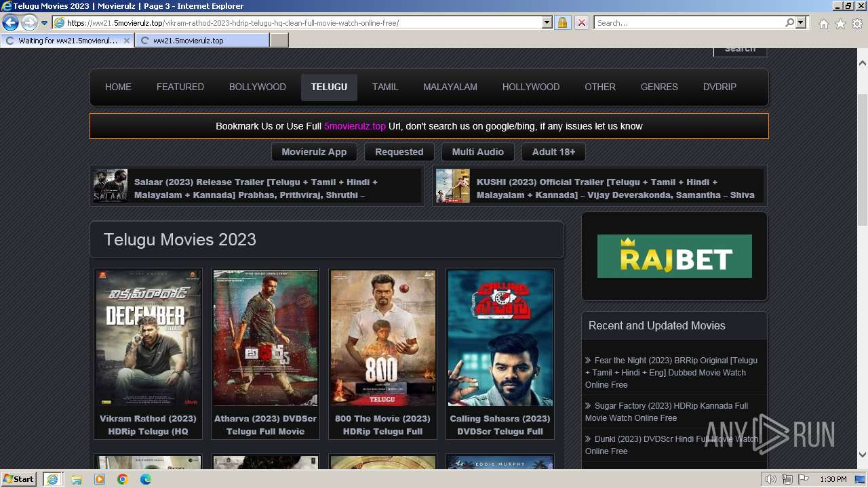Open File Explorer folder in the taskbar
Viewport: 868px width, 488px height.
pos(77,479)
